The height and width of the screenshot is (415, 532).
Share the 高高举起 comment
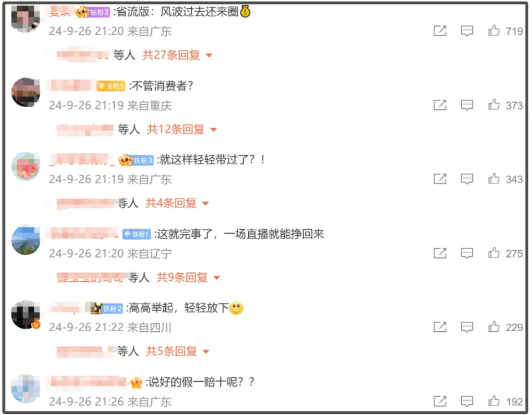[440, 327]
